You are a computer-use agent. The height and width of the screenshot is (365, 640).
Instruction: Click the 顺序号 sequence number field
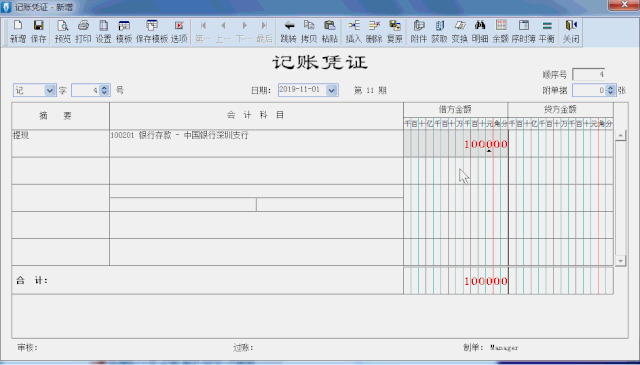click(x=589, y=74)
